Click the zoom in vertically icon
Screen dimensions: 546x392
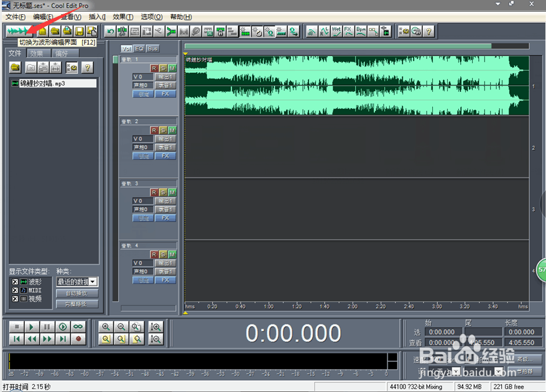155,327
